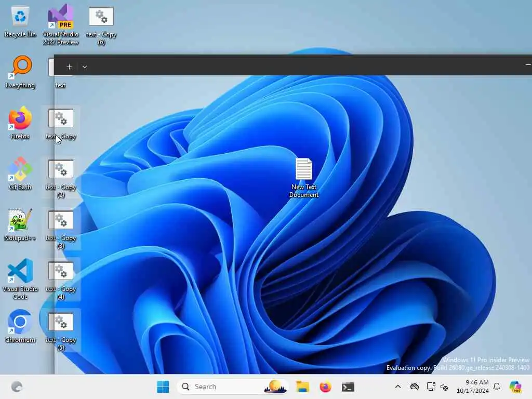
Task: Open the Windows Start menu
Action: tap(163, 387)
